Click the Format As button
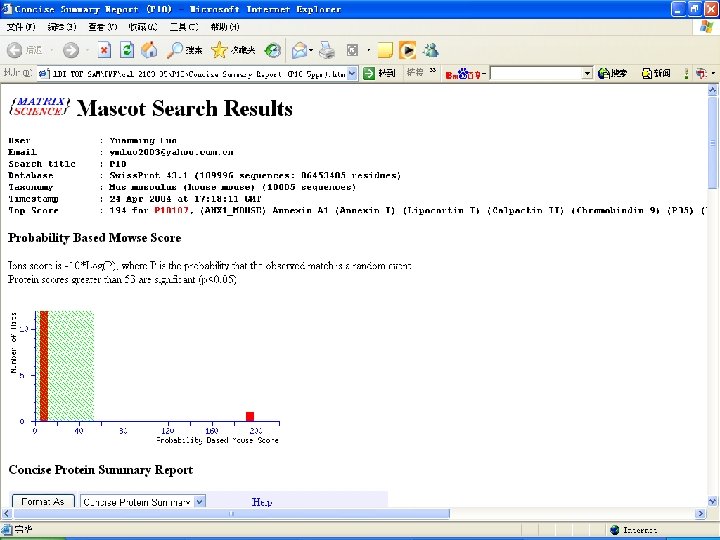This screenshot has height=540, width=720. click(x=43, y=501)
